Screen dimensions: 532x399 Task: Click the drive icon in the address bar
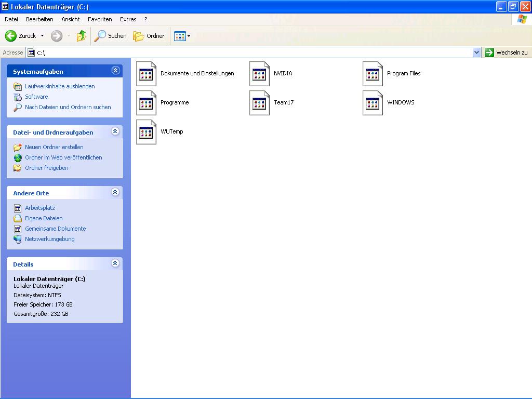click(x=31, y=52)
